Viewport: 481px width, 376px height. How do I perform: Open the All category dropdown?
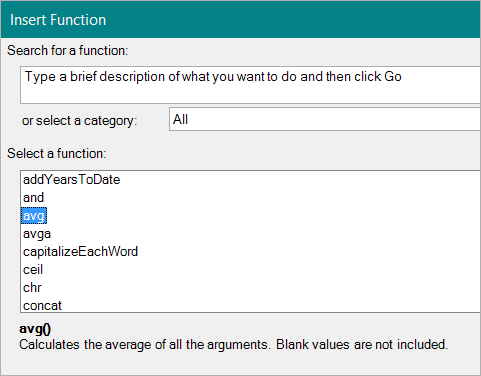[x=325, y=119]
